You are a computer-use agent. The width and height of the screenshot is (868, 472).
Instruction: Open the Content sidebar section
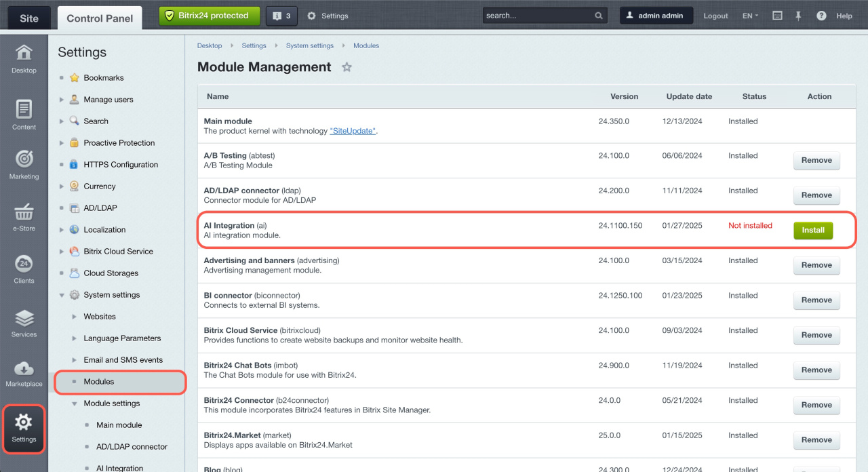[24, 113]
